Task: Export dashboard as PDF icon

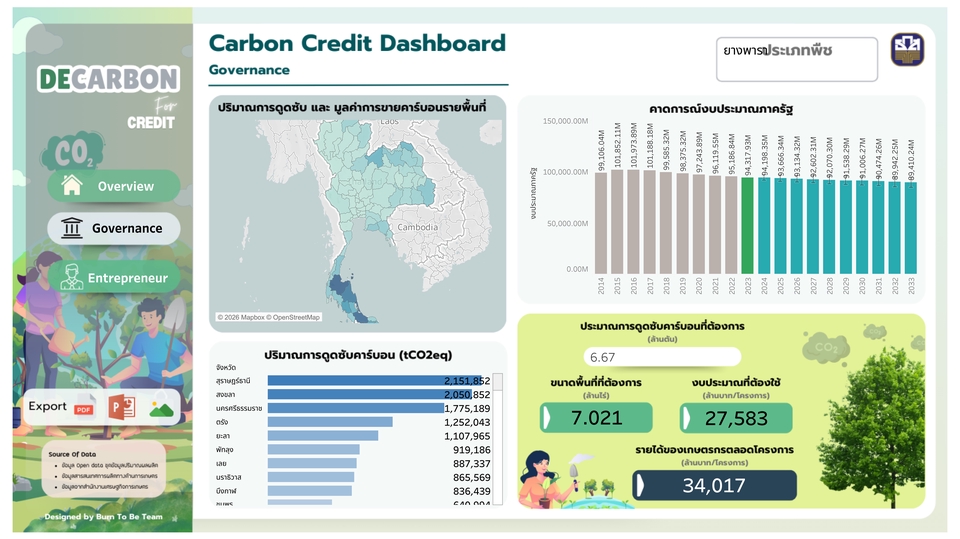Action: pyautogui.click(x=84, y=407)
